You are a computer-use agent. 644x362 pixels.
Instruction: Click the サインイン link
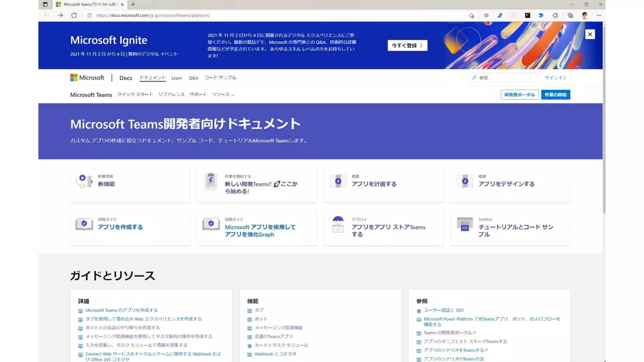tap(555, 78)
